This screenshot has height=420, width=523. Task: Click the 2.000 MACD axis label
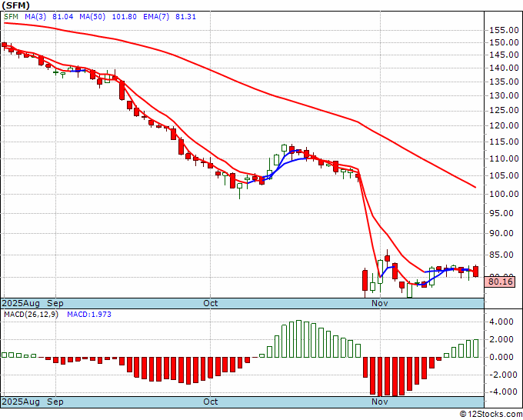tap(501, 339)
